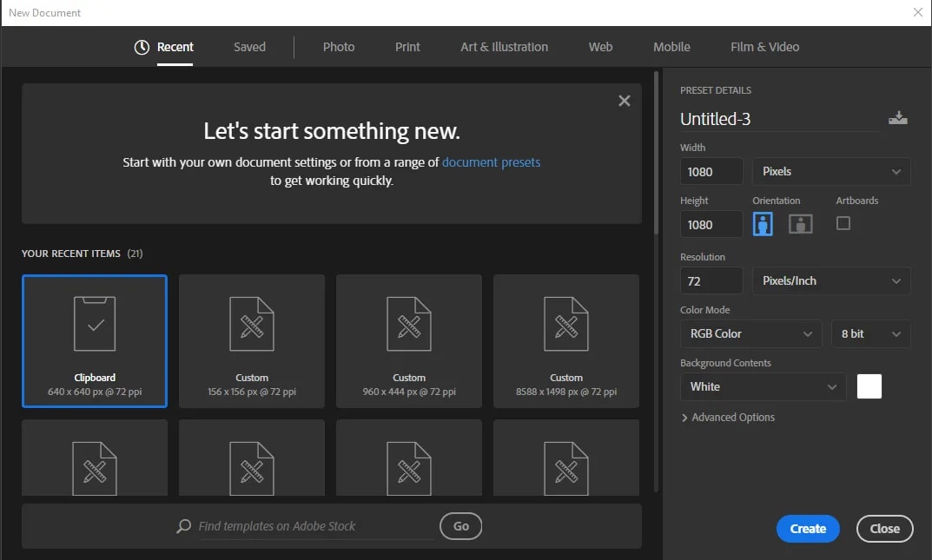Click the recent items list scrollbar
The image size is (932, 560).
coord(656,154)
